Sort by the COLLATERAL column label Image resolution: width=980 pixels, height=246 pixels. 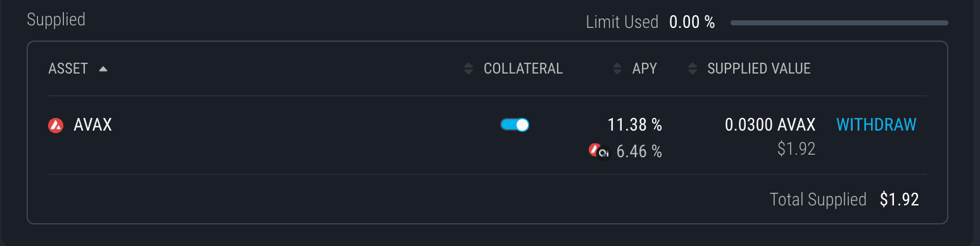click(523, 68)
